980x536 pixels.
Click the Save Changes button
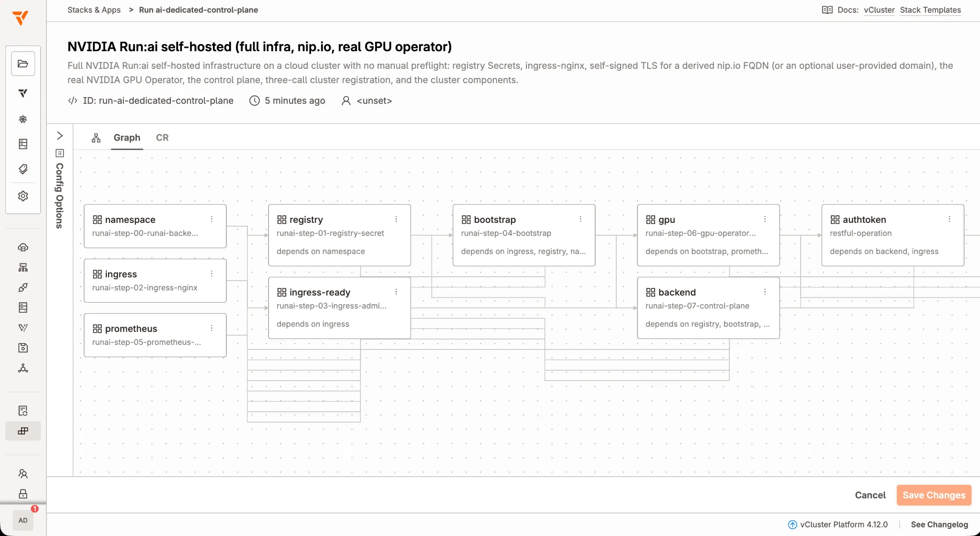click(934, 495)
